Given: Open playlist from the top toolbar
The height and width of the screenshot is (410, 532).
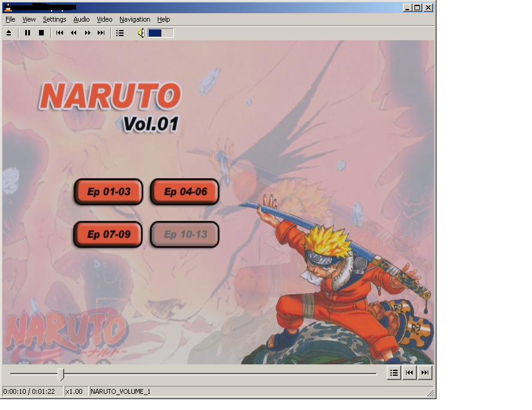Looking at the screenshot, I should click(120, 33).
